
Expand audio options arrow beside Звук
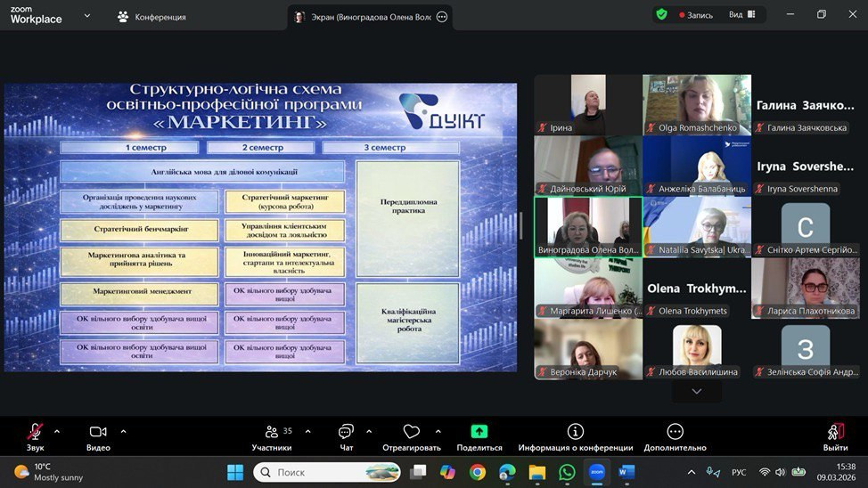pos(57,432)
